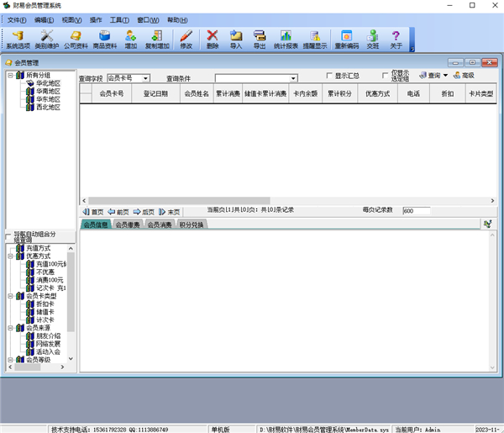Image resolution: width=504 pixels, height=433 pixels.
Task: Click the 每页记录数 input field
Action: 421,211
